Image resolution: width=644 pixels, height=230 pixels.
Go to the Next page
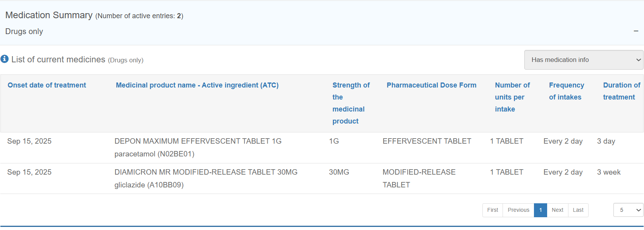click(x=557, y=210)
